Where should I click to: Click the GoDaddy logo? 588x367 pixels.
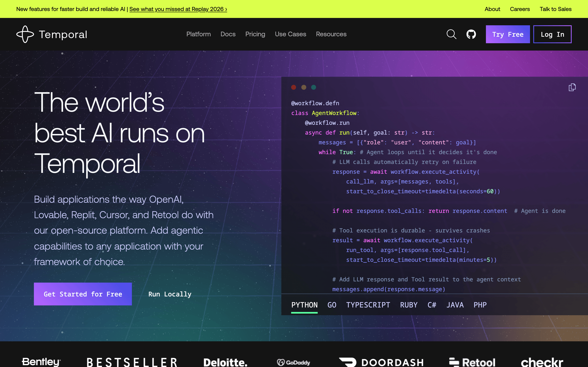(293, 362)
